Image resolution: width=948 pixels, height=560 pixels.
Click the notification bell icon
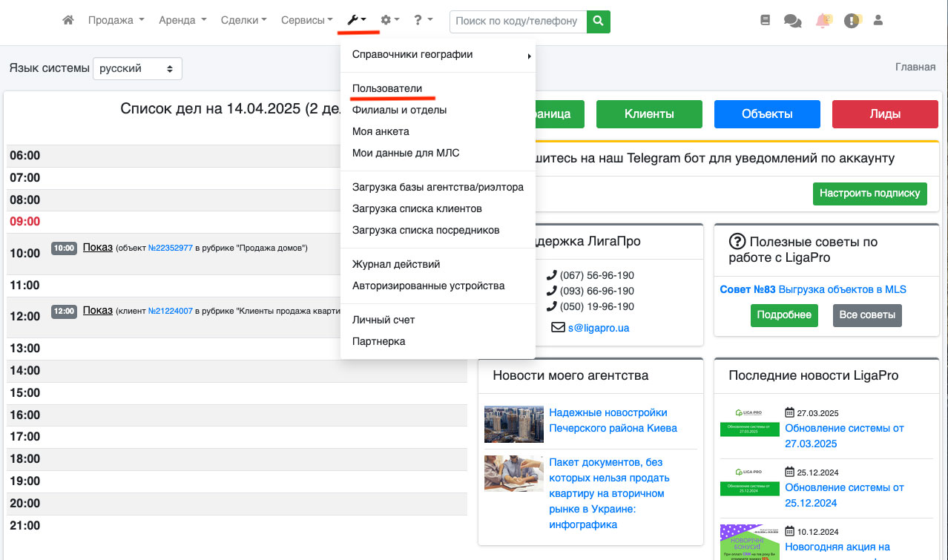(823, 21)
